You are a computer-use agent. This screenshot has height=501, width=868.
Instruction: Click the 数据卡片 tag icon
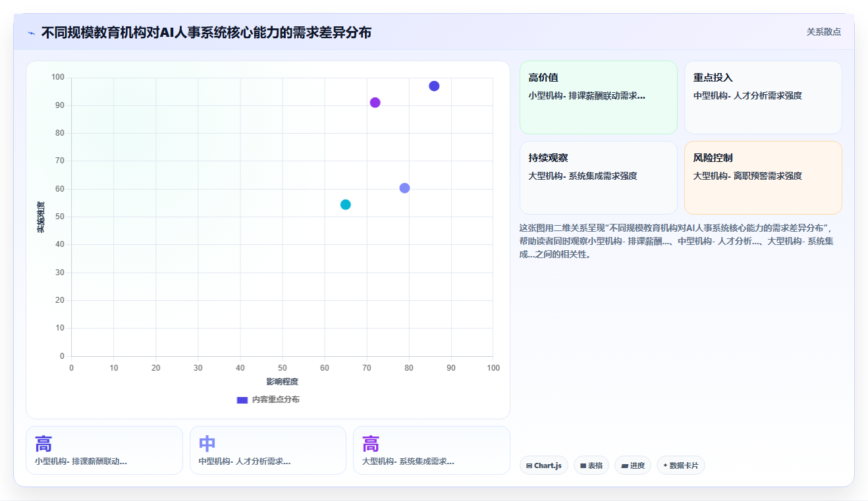[665, 465]
